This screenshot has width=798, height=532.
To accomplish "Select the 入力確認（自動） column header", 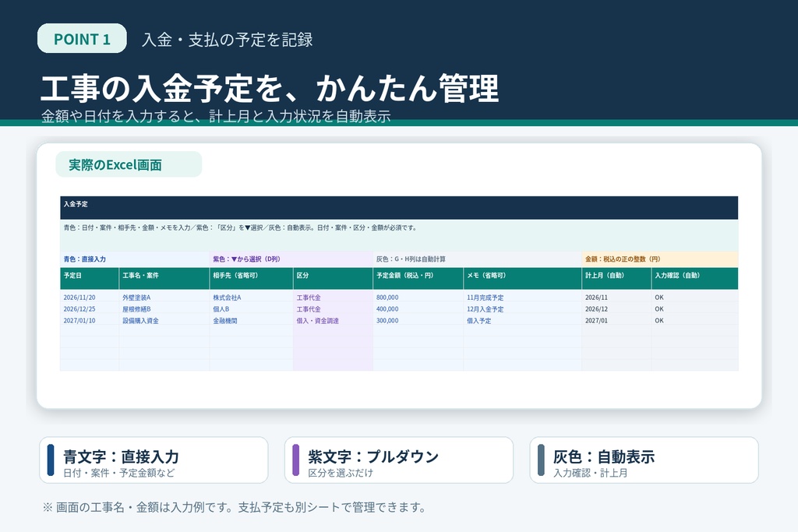I will pos(694,278).
